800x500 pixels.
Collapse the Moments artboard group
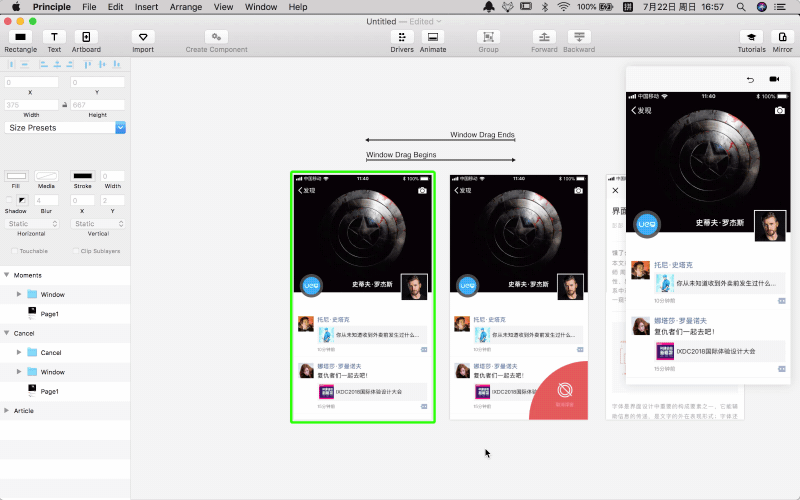pos(7,275)
